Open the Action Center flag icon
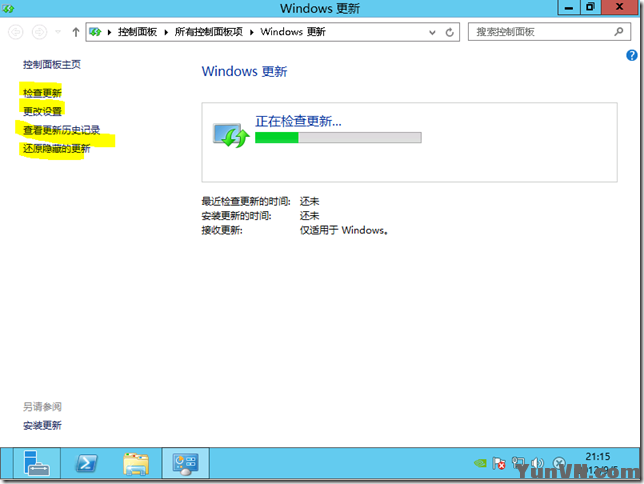Viewport: 644px width, 484px height. pyautogui.click(x=499, y=463)
